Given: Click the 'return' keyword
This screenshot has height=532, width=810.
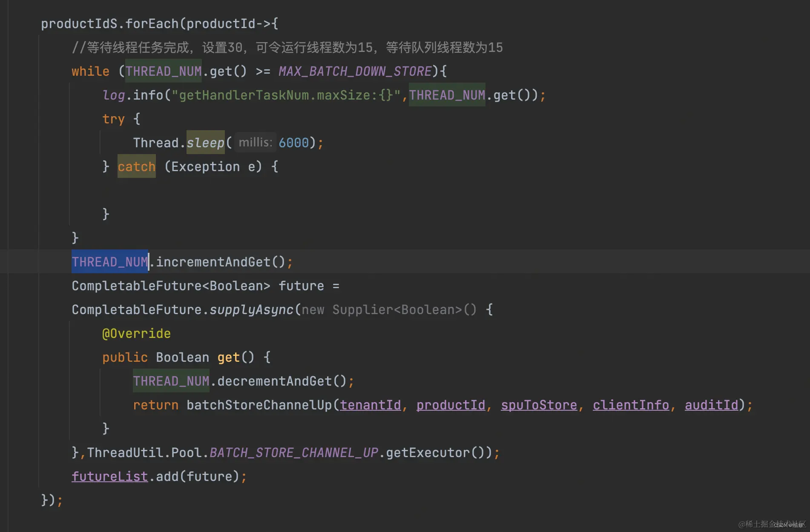Looking at the screenshot, I should point(156,405).
